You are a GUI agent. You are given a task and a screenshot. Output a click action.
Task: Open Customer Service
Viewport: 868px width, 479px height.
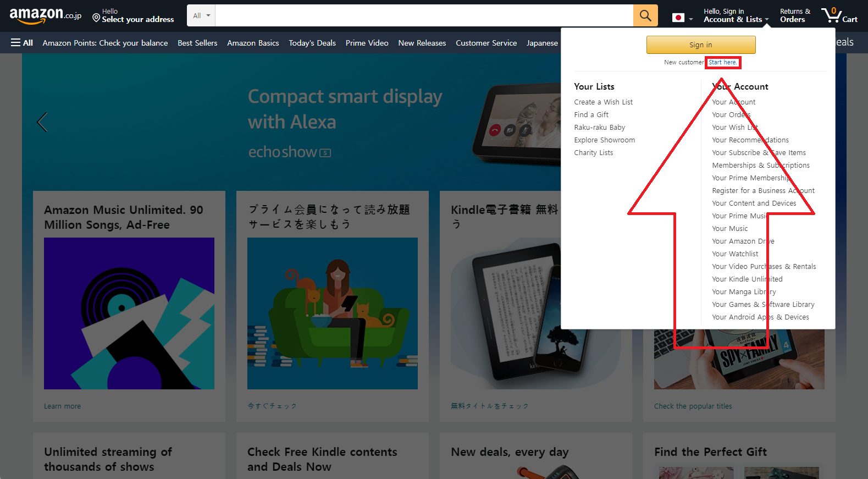486,43
